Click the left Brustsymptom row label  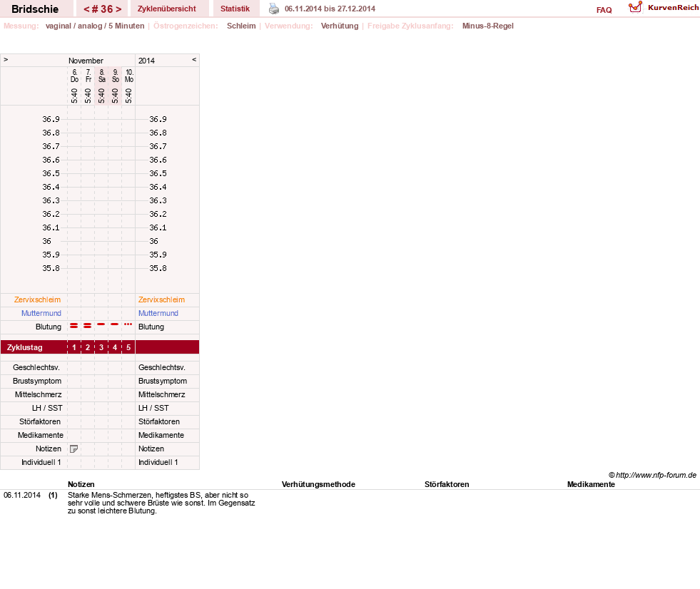click(x=37, y=381)
